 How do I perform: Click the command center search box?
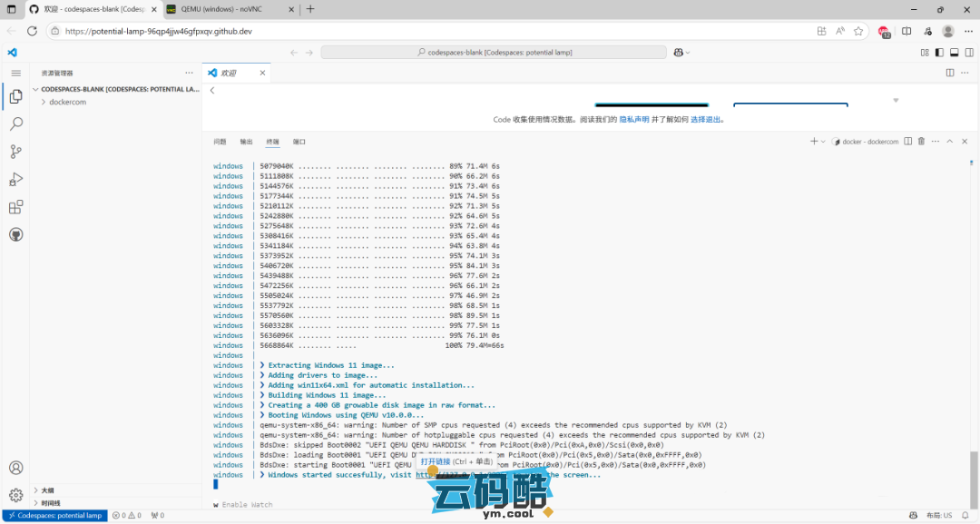coord(490,53)
